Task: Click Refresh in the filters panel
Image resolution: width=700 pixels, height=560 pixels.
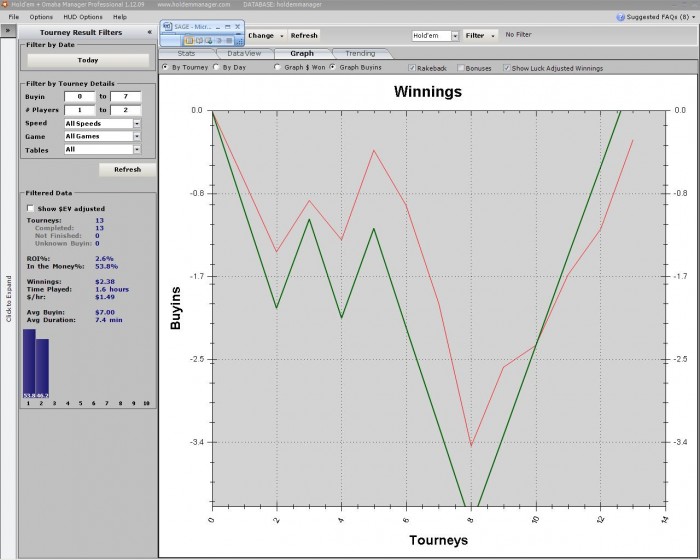Action: point(127,170)
